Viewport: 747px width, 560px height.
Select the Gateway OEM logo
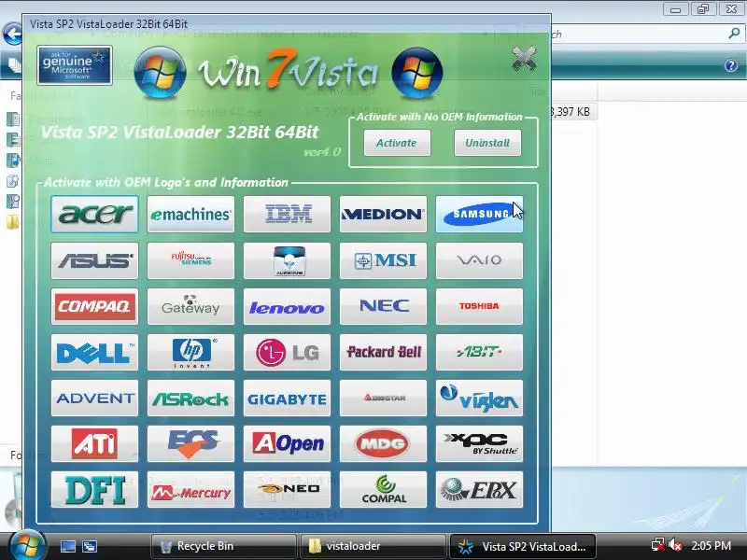pyautogui.click(x=190, y=306)
